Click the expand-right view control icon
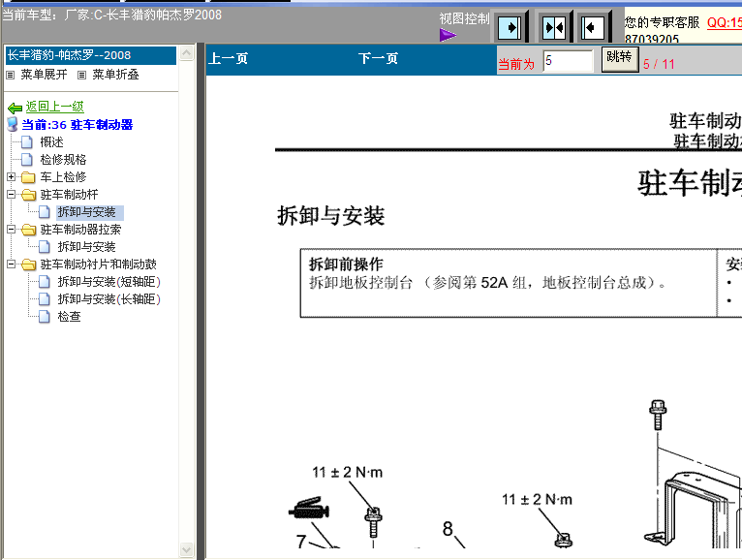 [510, 27]
